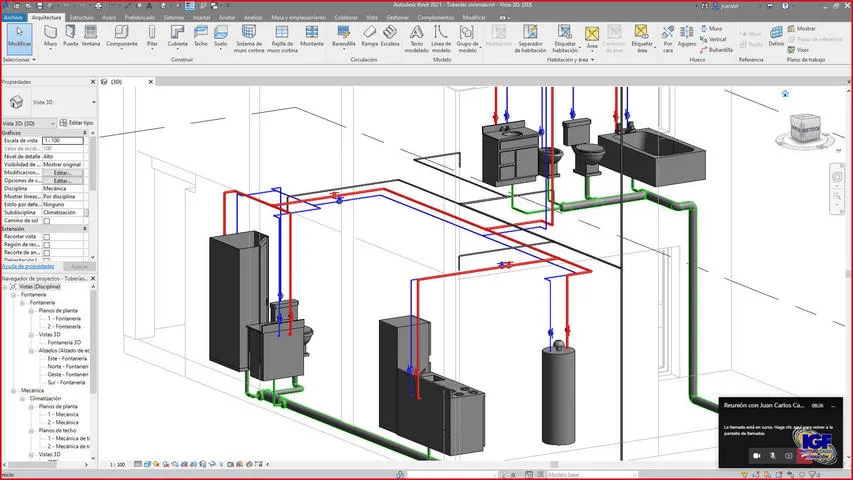Switch to the Gestionar ribbon tab
The image size is (853, 480).
tap(398, 17)
